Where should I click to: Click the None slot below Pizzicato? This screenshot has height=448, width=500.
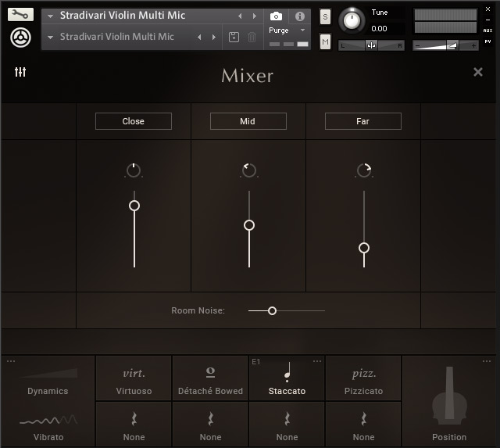click(363, 425)
